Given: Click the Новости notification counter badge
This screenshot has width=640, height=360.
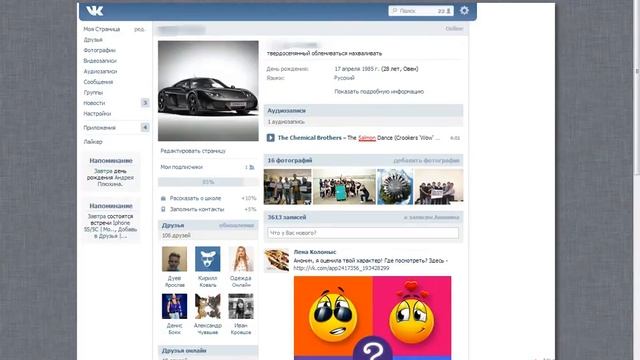Looking at the screenshot, I should coord(145,103).
